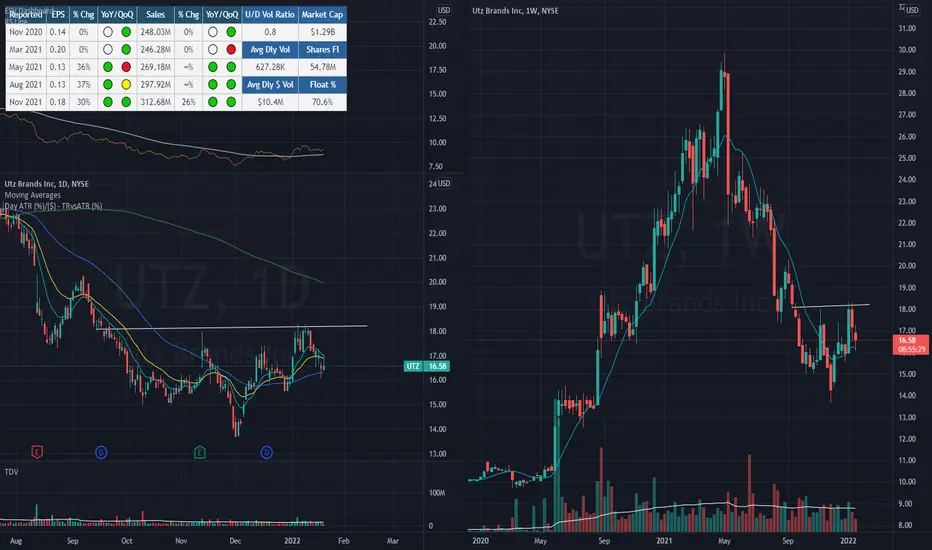Select the 'Day ATR (%)/($) - TRvsATR (%)' indicator label

click(x=53, y=206)
